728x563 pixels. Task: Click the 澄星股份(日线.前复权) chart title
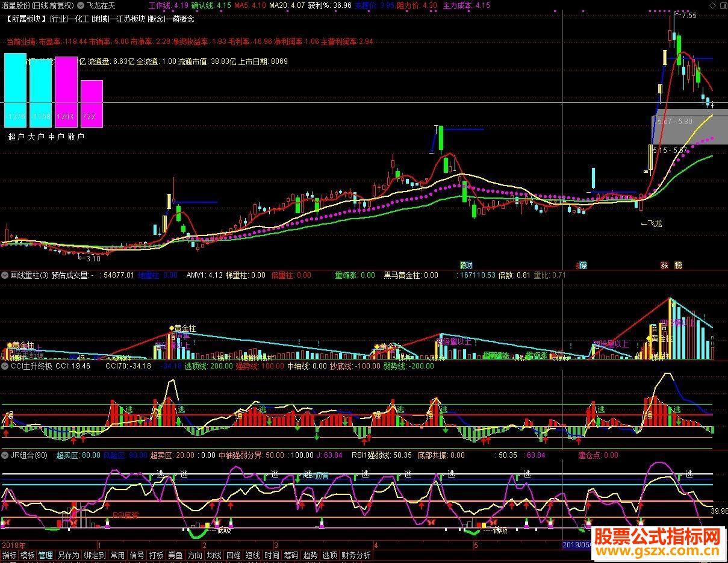38,5
